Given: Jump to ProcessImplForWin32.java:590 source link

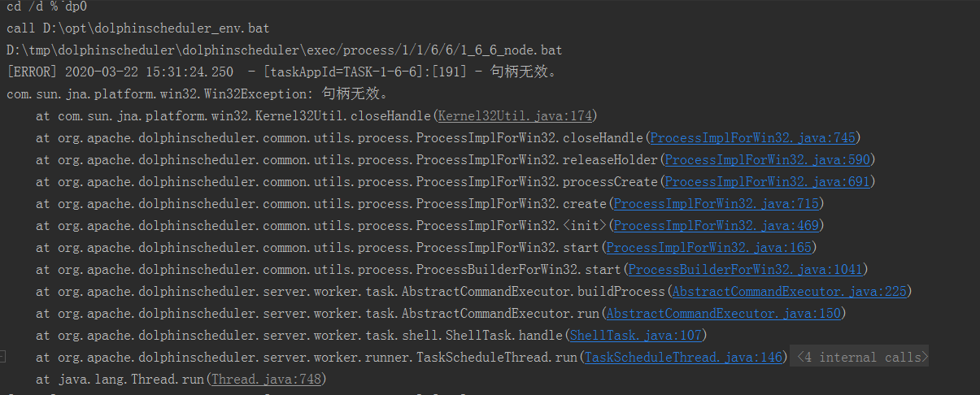Looking at the screenshot, I should pos(766,159).
